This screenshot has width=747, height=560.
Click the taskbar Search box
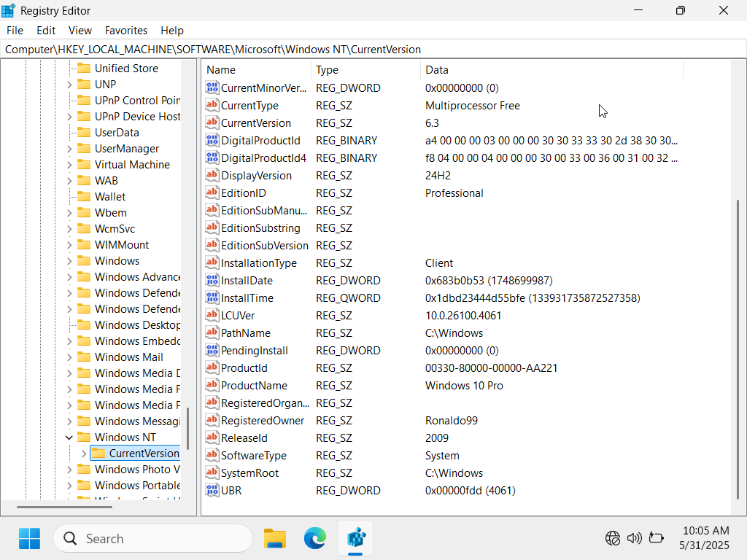153,539
